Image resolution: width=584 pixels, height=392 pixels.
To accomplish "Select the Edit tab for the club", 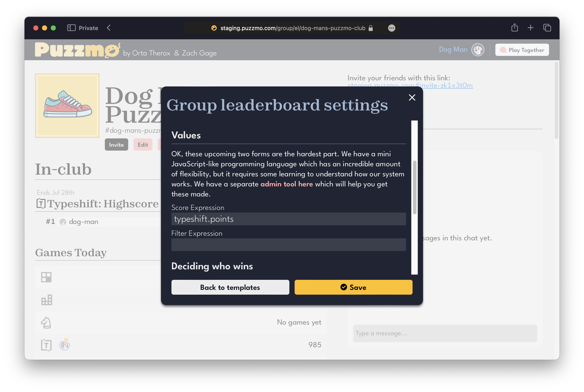I will tap(143, 144).
